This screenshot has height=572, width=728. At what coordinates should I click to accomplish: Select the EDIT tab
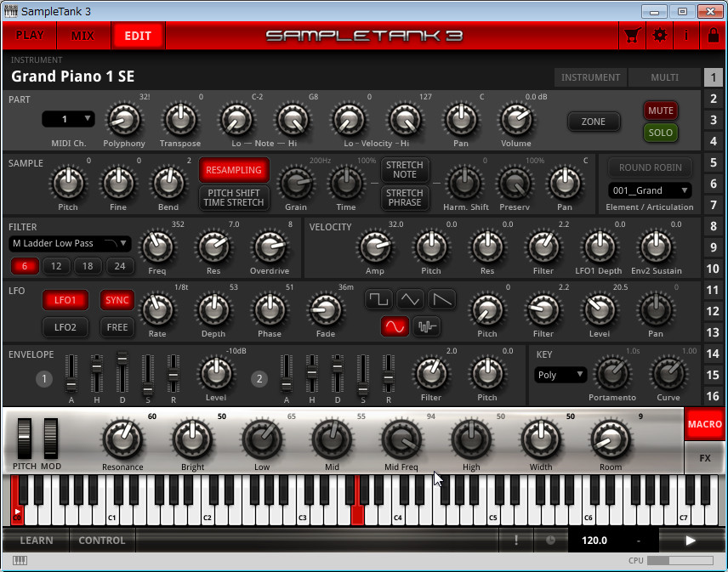coord(138,35)
